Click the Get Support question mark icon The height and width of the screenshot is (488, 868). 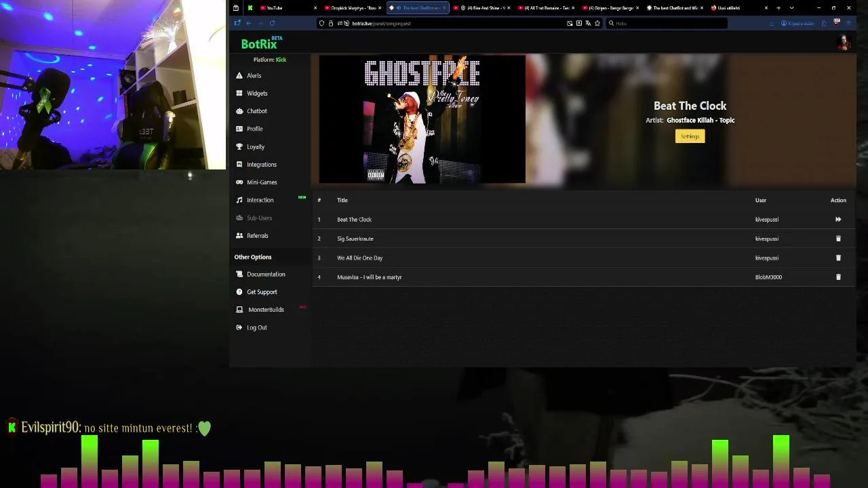239,291
